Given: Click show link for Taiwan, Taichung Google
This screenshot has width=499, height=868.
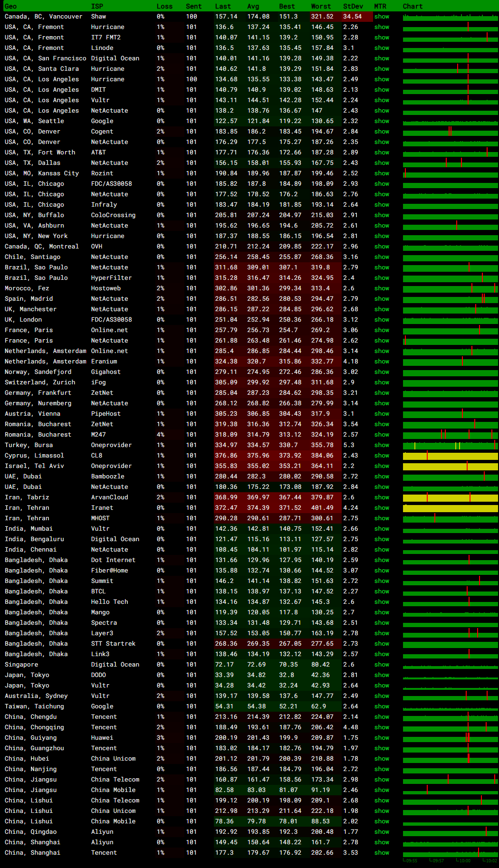Looking at the screenshot, I should 381,706.
